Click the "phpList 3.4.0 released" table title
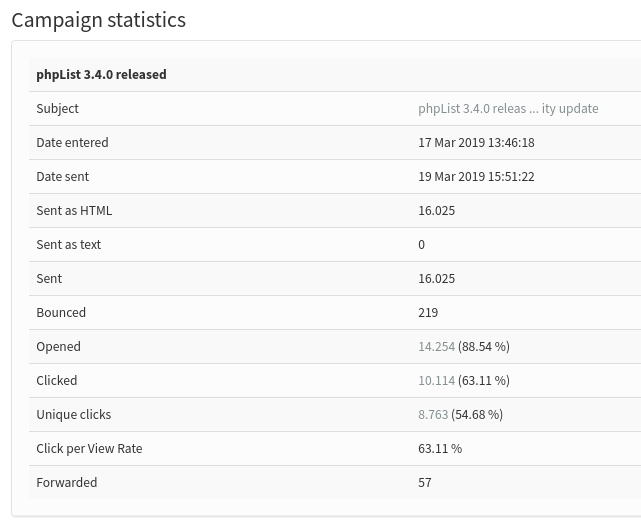The image size is (641, 531). tap(101, 75)
